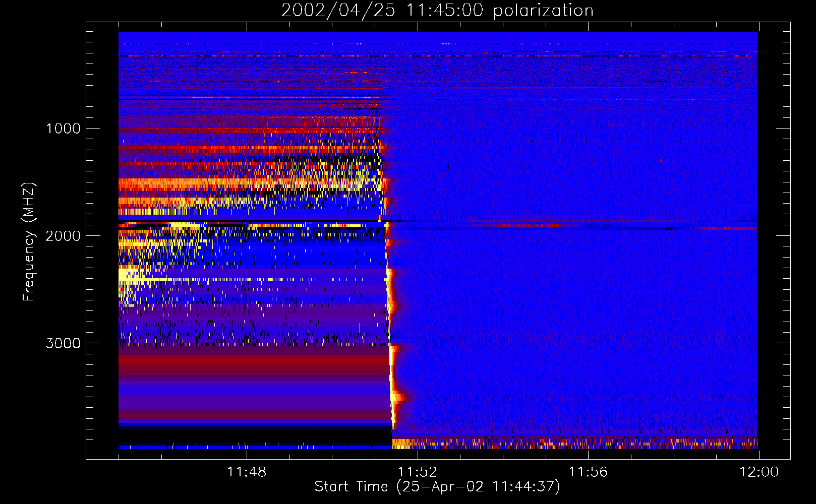Select the 1000 frequency axis label
Screen dimensions: 816x504
(63, 129)
